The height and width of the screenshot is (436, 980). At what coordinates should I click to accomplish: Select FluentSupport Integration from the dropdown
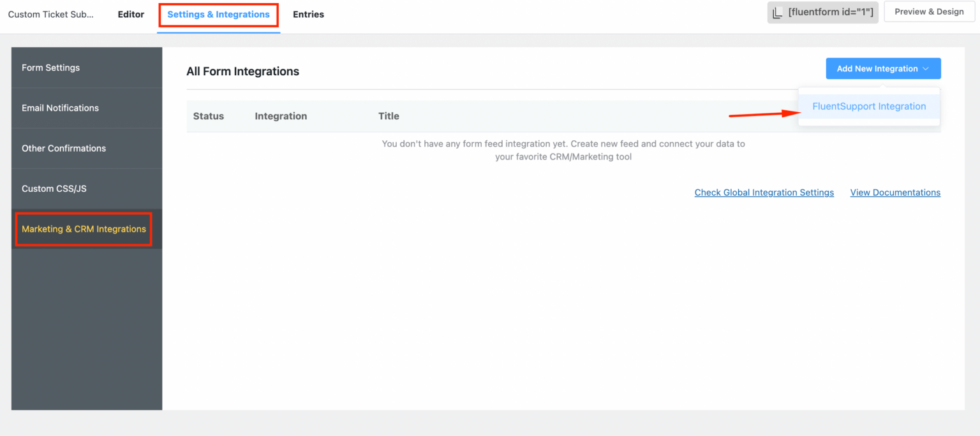click(869, 106)
